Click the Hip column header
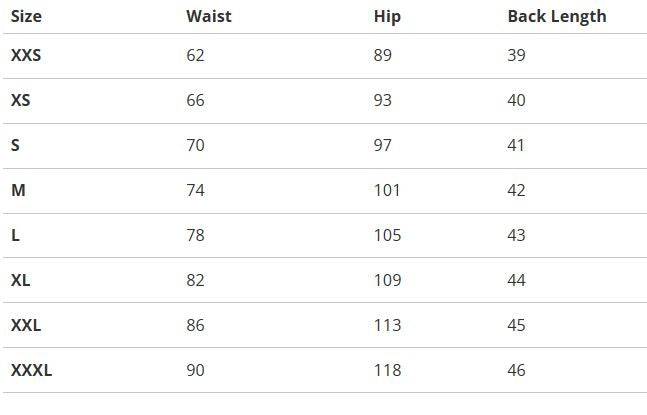This screenshot has width=647, height=415. click(x=387, y=16)
